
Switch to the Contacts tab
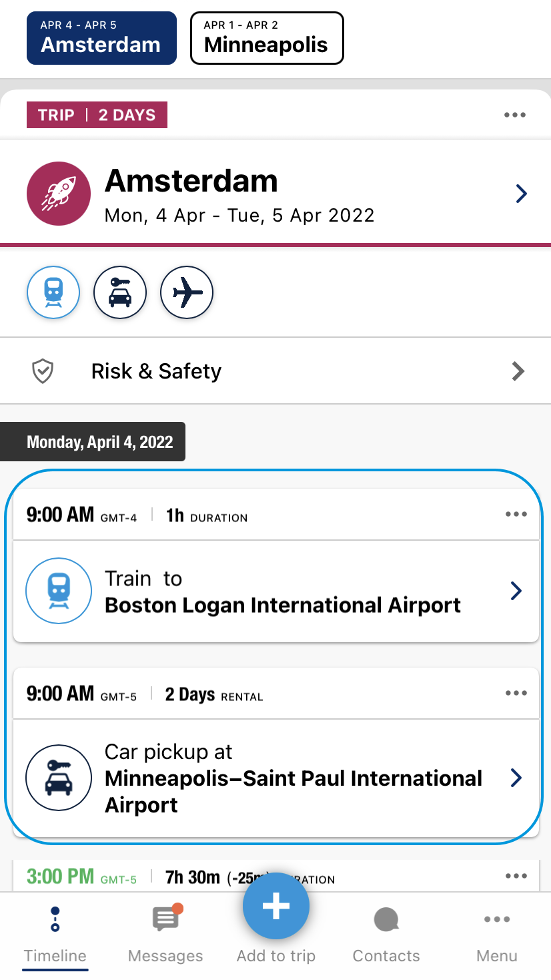(x=386, y=935)
